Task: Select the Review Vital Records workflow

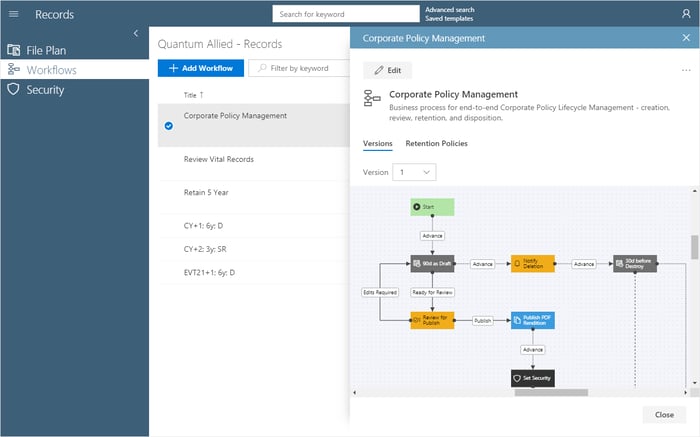Action: coord(254,164)
